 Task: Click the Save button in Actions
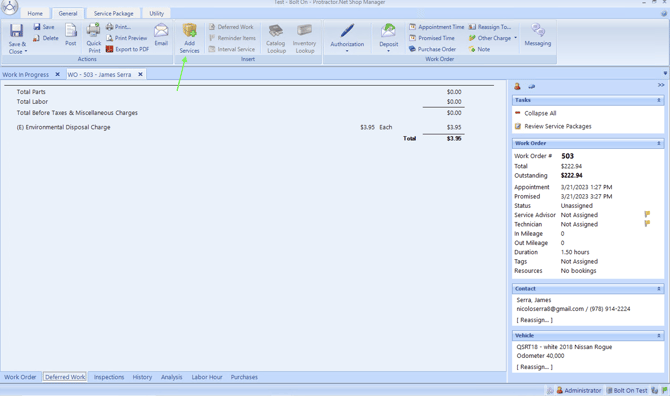[x=44, y=27]
